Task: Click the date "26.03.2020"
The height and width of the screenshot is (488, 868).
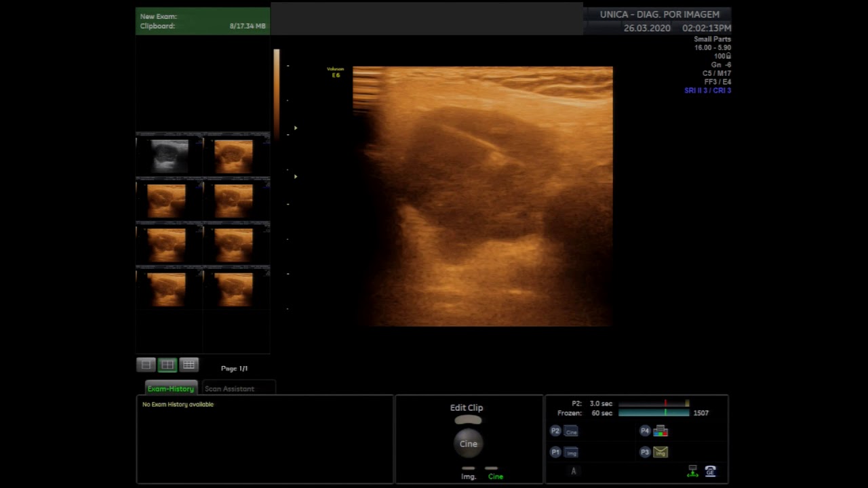Action: pos(647,28)
